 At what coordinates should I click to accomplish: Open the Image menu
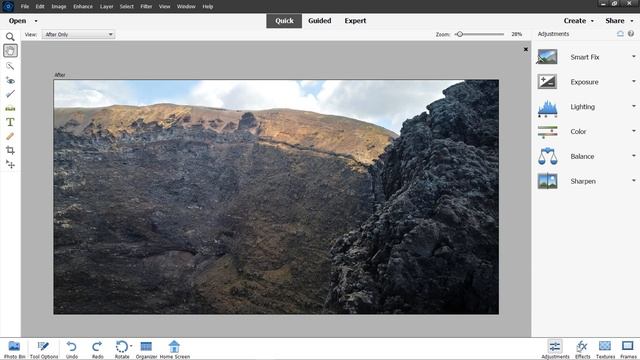tap(59, 7)
